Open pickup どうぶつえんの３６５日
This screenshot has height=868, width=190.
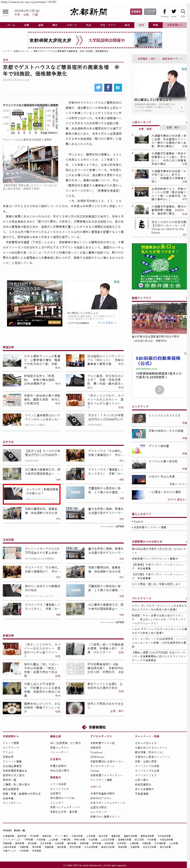[x=164, y=415]
